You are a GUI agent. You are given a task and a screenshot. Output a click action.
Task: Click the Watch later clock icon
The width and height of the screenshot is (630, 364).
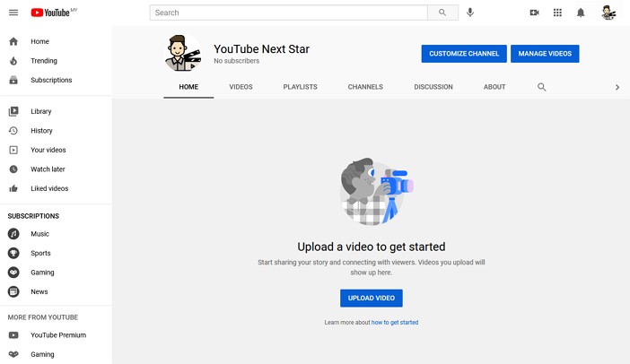point(13,169)
